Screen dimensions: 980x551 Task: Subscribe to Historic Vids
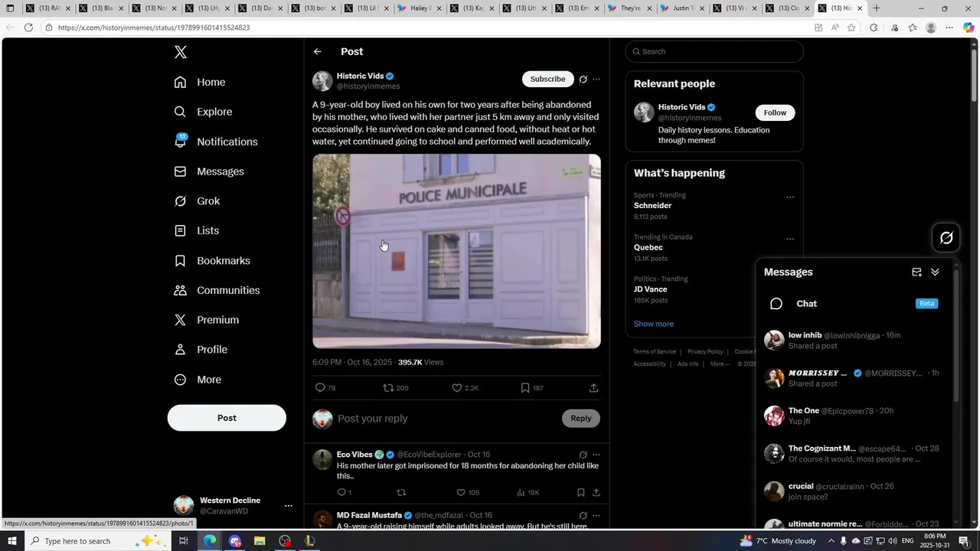pyautogui.click(x=547, y=79)
